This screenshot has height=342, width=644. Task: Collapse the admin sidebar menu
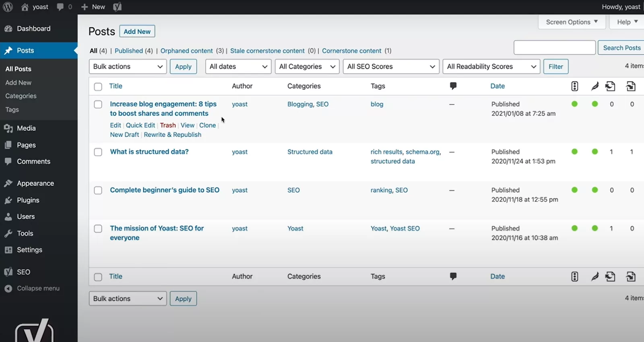pyautogui.click(x=39, y=288)
